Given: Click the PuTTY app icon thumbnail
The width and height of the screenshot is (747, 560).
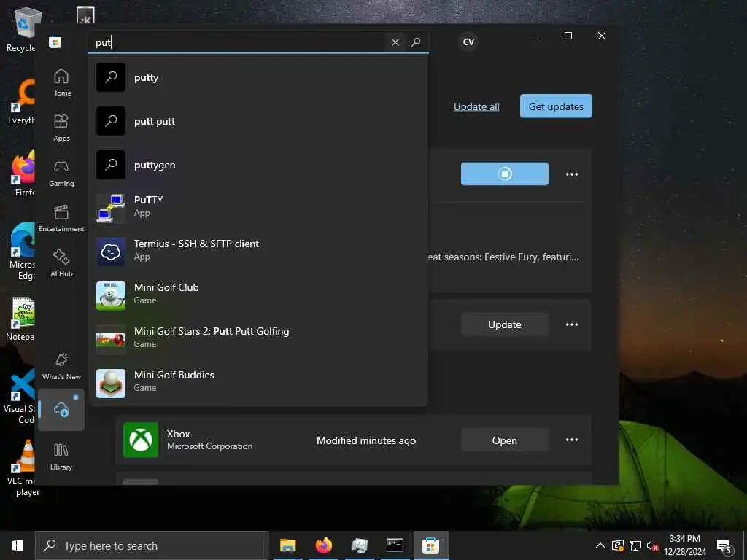Looking at the screenshot, I should point(111,208).
